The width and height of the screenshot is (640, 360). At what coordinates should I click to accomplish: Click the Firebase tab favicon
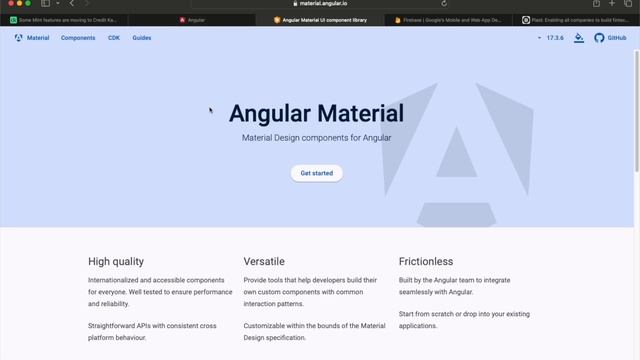pyautogui.click(x=397, y=20)
